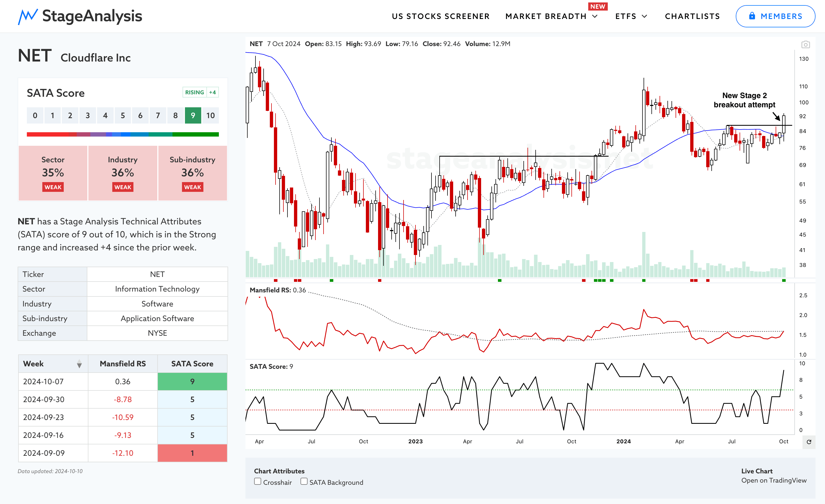Viewport: 825px width, 504px height.
Task: Sort table by Week column arrows
Action: pyautogui.click(x=79, y=364)
